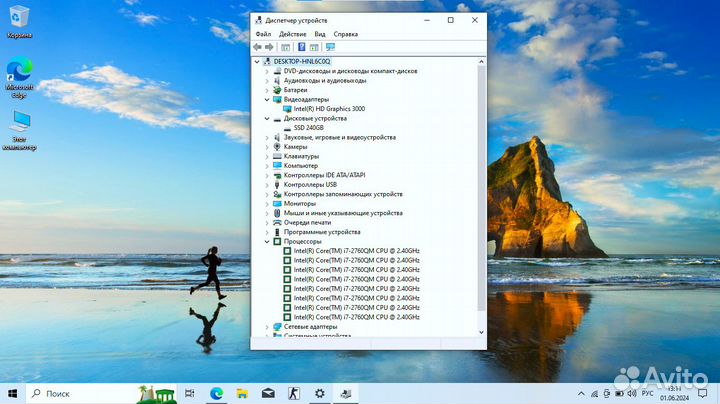The width and height of the screenshot is (720, 404).
Task: Open Settings gear on the taskbar
Action: [x=320, y=393]
